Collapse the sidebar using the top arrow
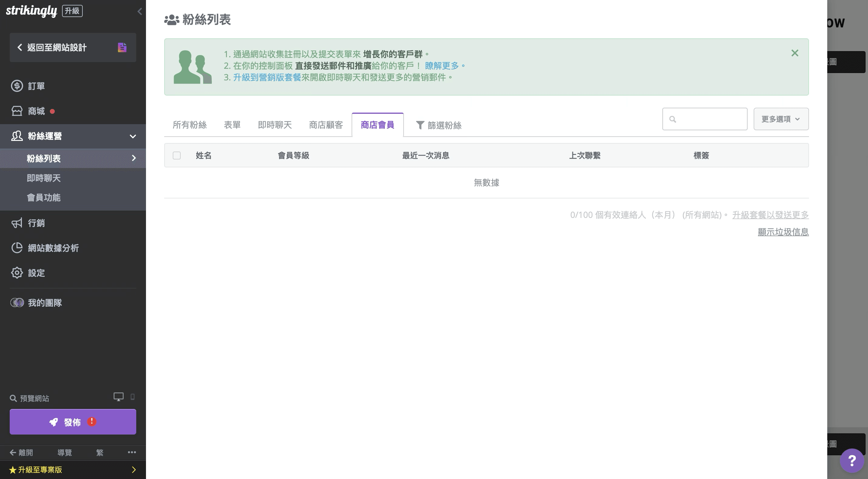 (140, 11)
